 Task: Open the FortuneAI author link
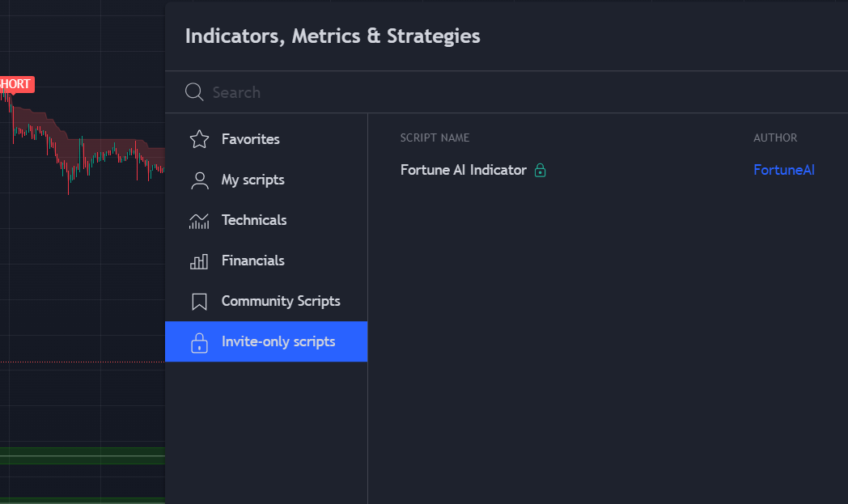[783, 170]
